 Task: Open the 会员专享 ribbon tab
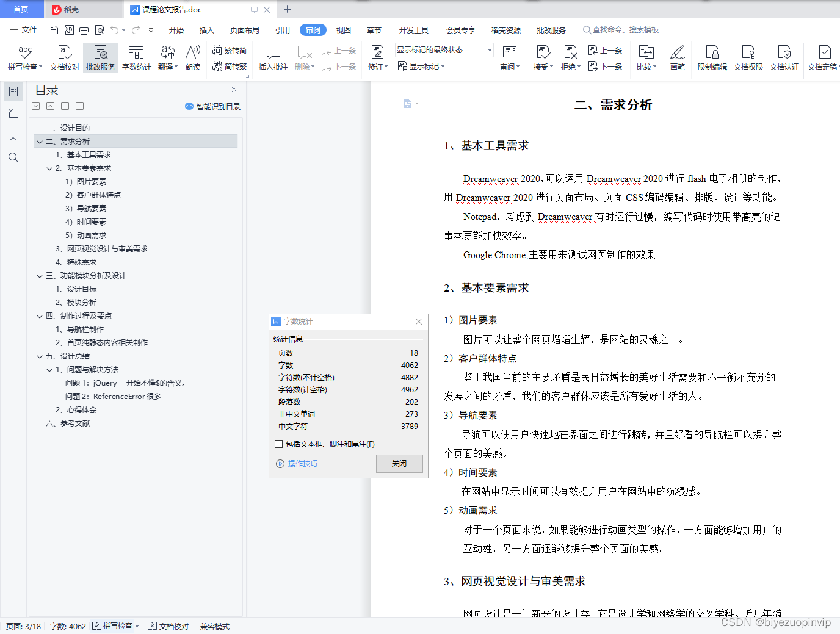tap(461, 30)
